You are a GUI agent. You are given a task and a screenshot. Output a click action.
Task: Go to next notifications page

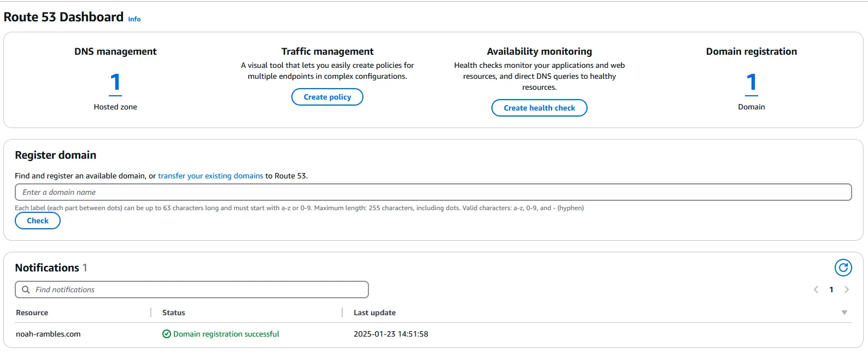pyautogui.click(x=847, y=290)
